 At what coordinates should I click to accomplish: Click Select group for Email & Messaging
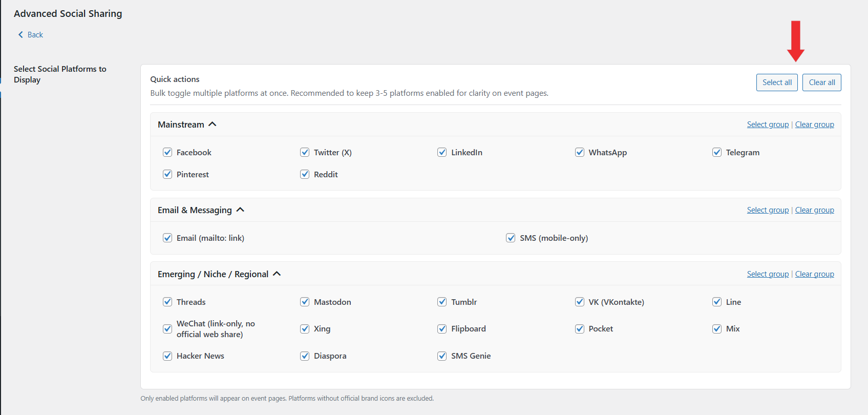pos(768,210)
